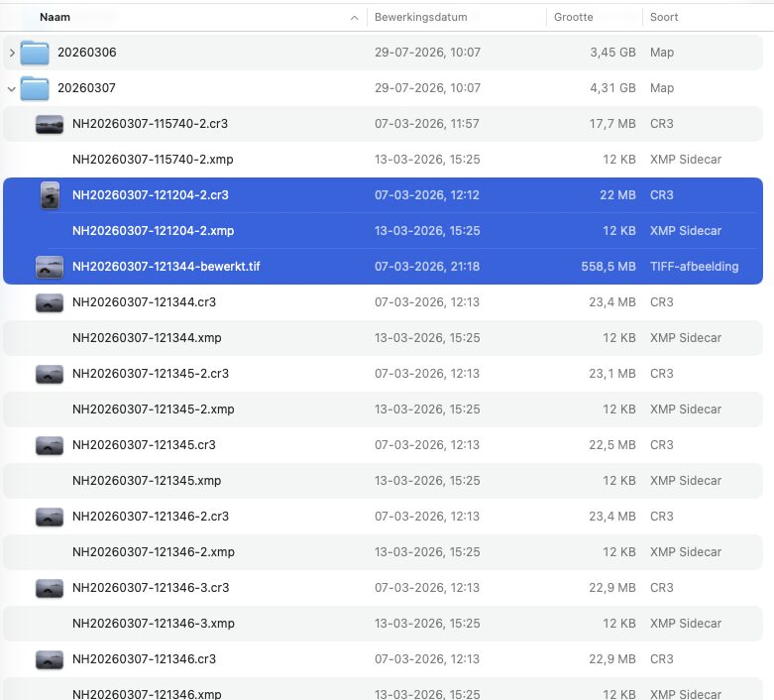Click the 558,5 MB size value

(608, 267)
